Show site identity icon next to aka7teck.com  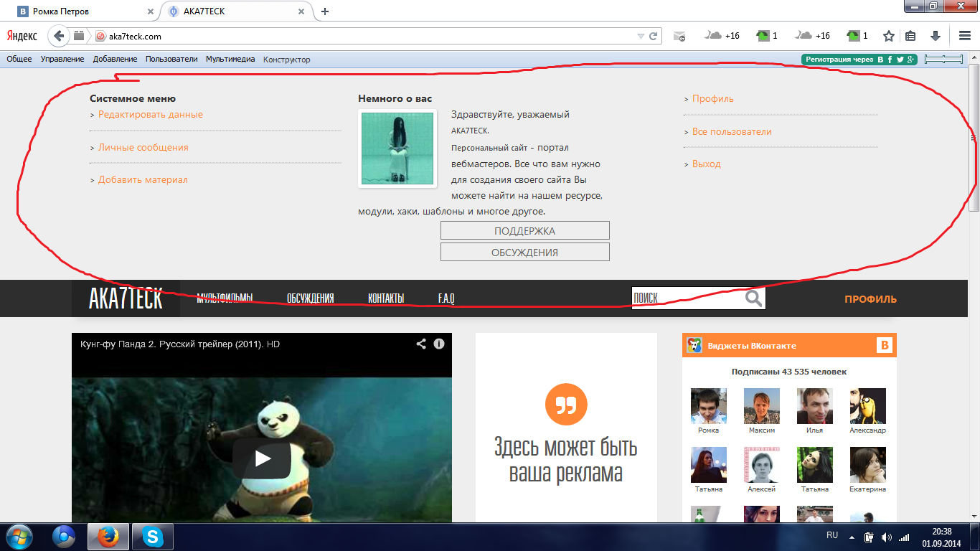click(101, 36)
